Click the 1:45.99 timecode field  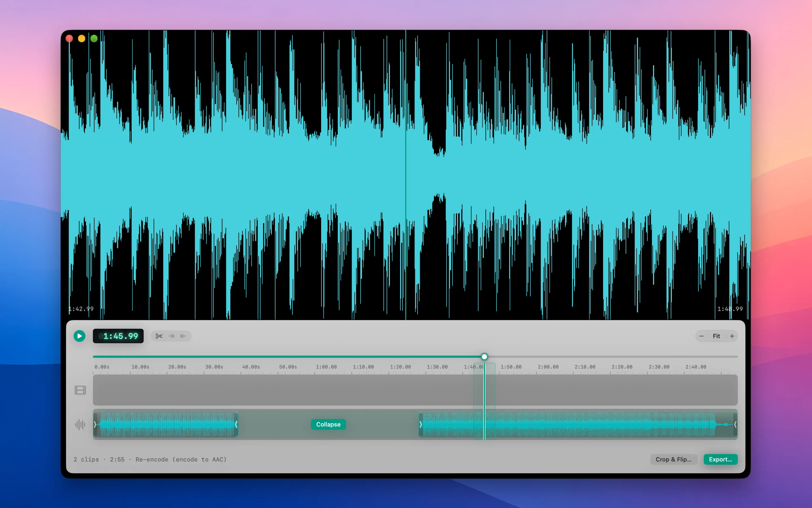pyautogui.click(x=118, y=336)
